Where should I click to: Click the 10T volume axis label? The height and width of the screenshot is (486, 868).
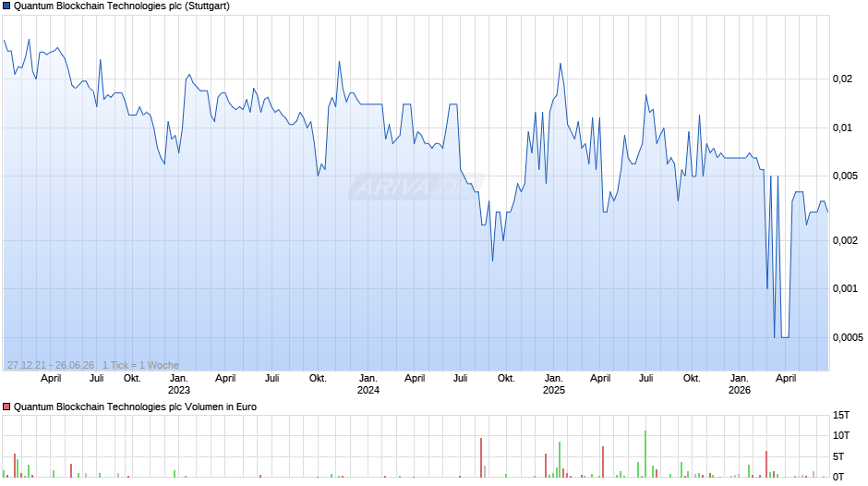pyautogui.click(x=841, y=435)
